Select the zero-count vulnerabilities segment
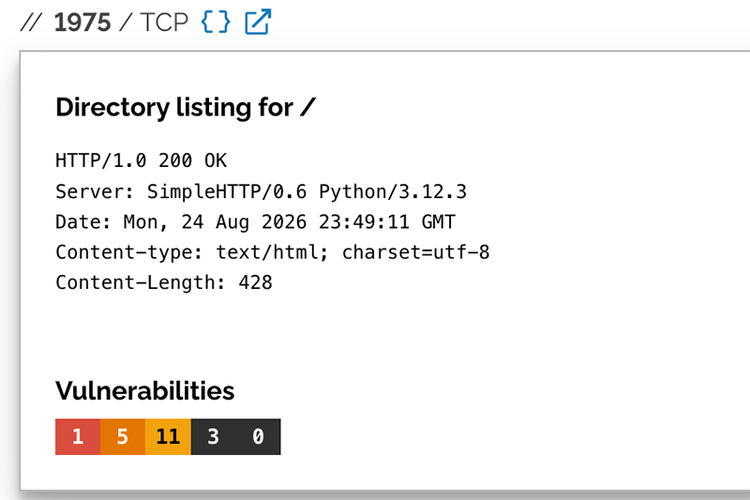 (258, 437)
